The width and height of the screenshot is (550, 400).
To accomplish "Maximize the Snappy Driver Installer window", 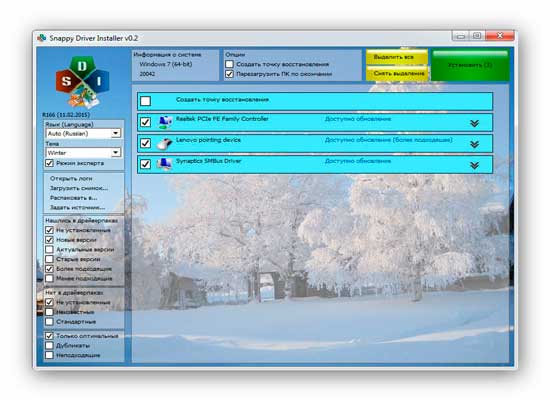I will tap(477, 36).
